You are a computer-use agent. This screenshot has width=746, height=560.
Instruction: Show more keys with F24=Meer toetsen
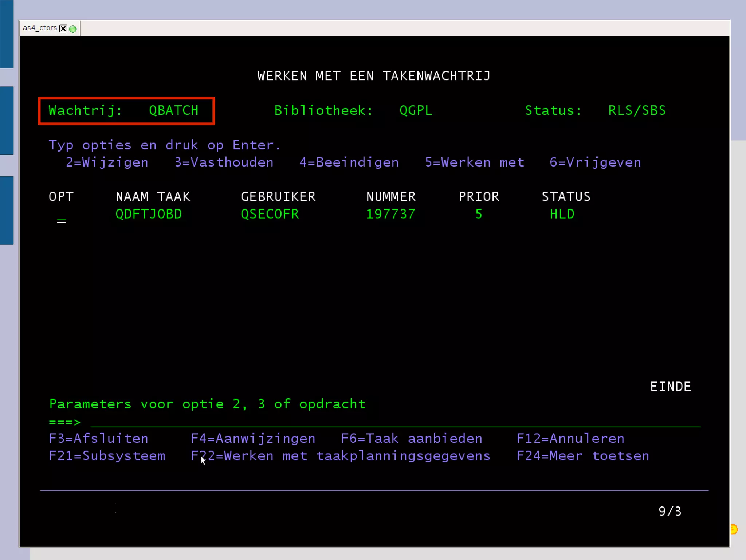tap(582, 456)
